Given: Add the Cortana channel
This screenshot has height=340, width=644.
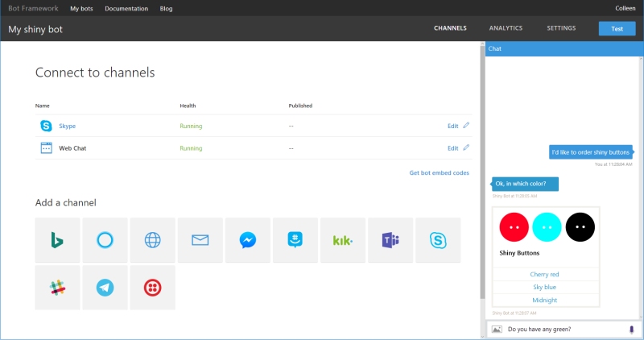Looking at the screenshot, I should pyautogui.click(x=105, y=240).
